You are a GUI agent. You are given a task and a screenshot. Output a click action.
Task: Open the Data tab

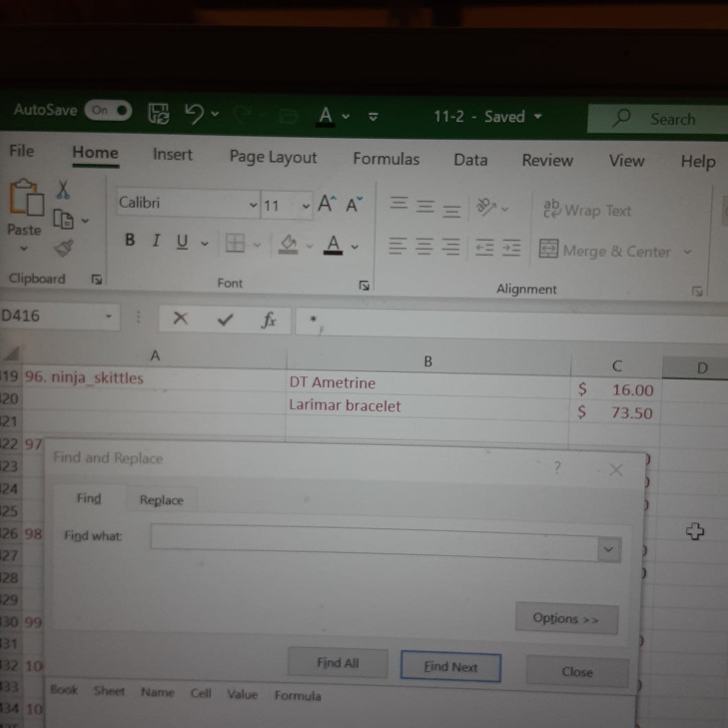click(x=470, y=160)
